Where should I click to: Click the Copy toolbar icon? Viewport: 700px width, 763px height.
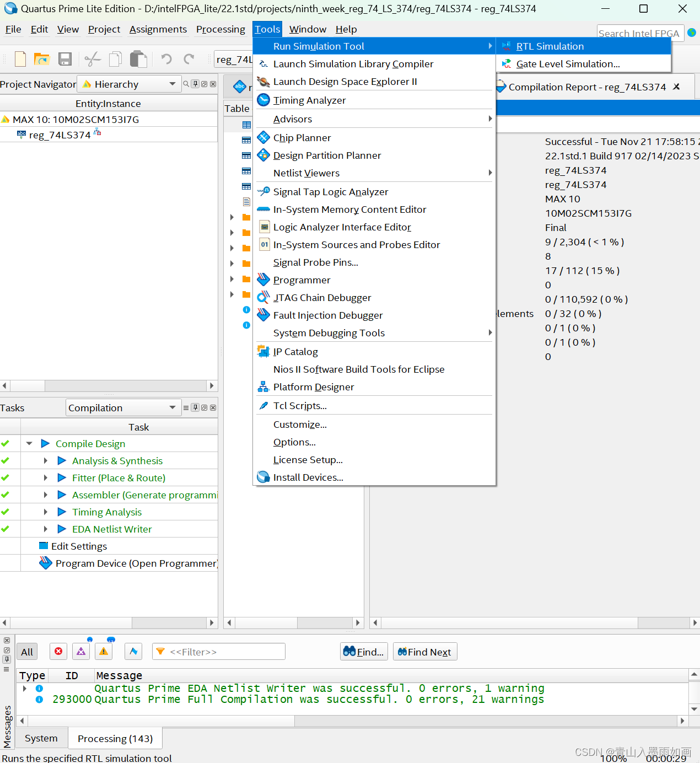coord(116,59)
